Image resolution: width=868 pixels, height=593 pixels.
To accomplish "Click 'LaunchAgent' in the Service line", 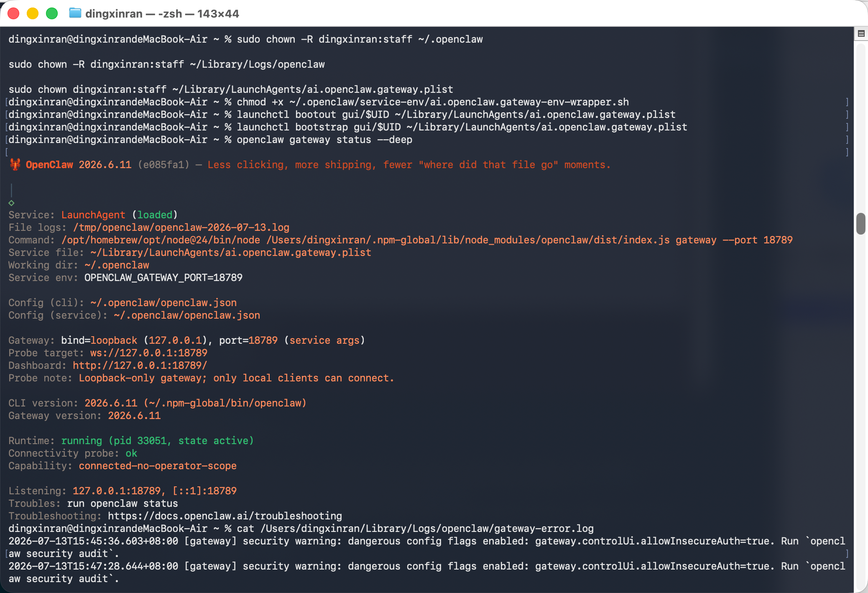I will click(93, 215).
